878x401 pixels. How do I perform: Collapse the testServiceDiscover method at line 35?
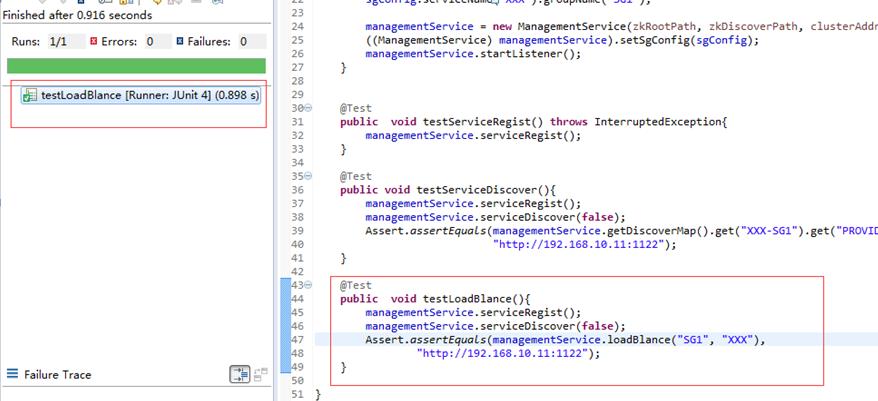click(x=308, y=176)
